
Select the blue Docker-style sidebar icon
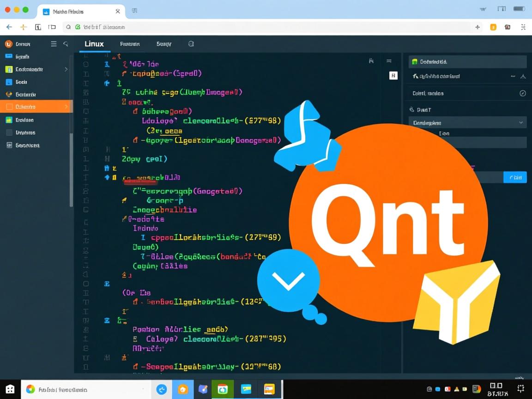tap(9, 82)
